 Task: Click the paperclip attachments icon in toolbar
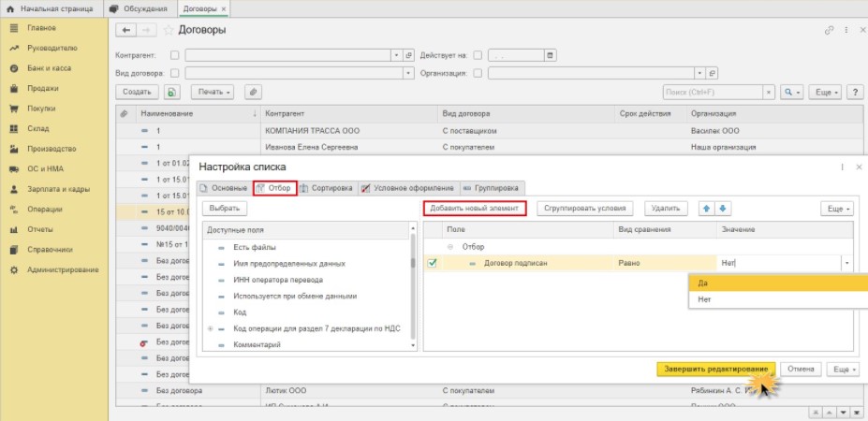pyautogui.click(x=252, y=93)
